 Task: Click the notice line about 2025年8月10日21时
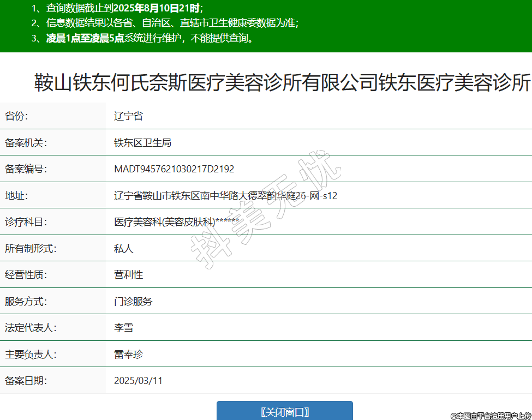point(117,8)
